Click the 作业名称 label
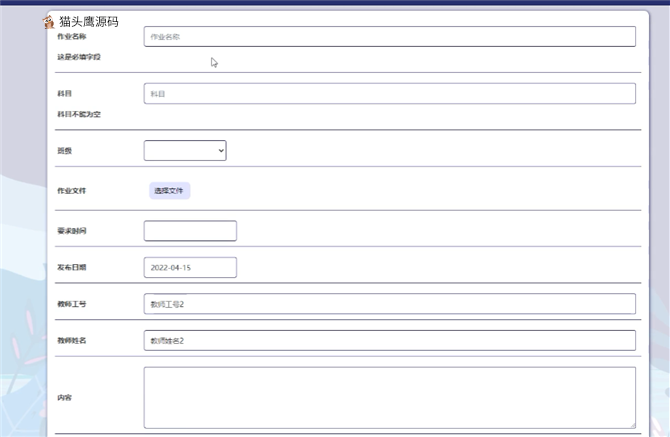The height and width of the screenshot is (437, 670). 72,37
